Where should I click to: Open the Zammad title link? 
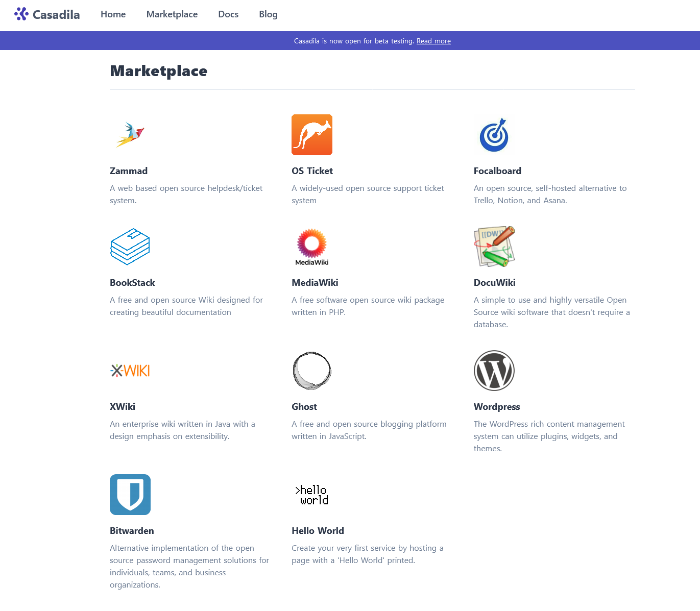coord(129,171)
